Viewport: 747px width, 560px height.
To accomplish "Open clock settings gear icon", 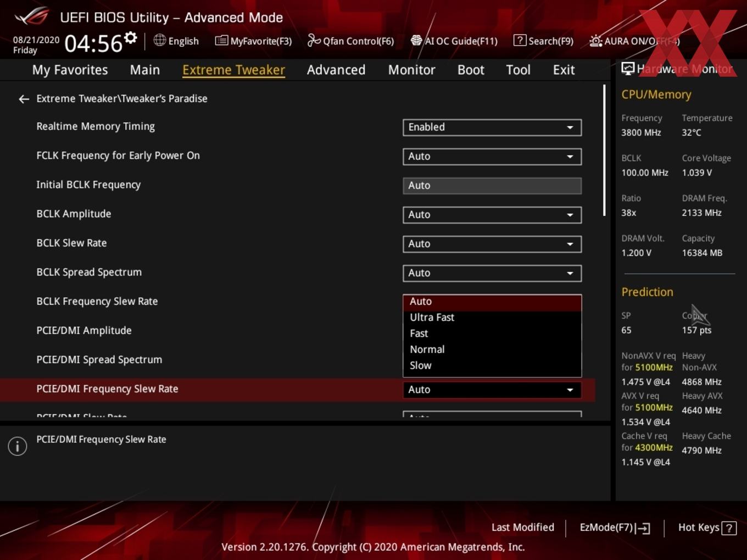I will pos(131,38).
